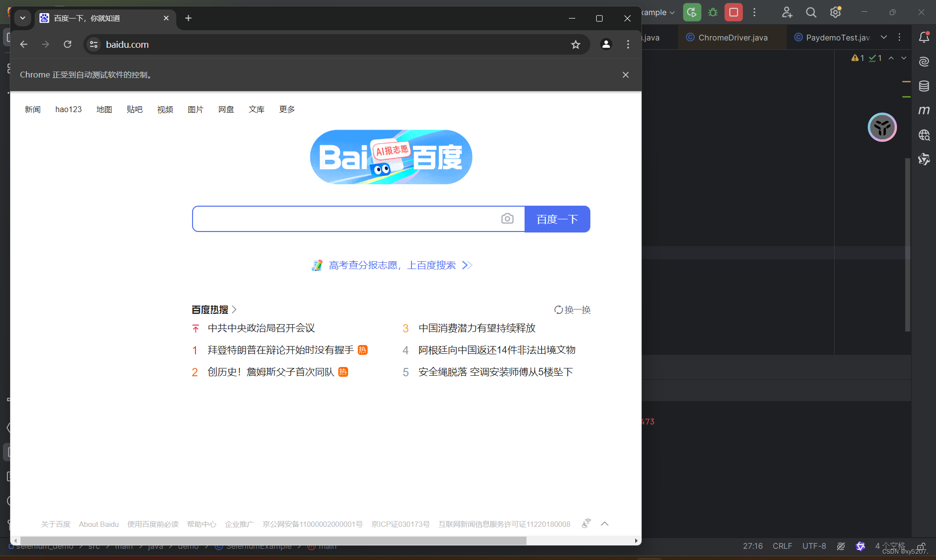Refresh hot searches with 换一换

pyautogui.click(x=572, y=309)
